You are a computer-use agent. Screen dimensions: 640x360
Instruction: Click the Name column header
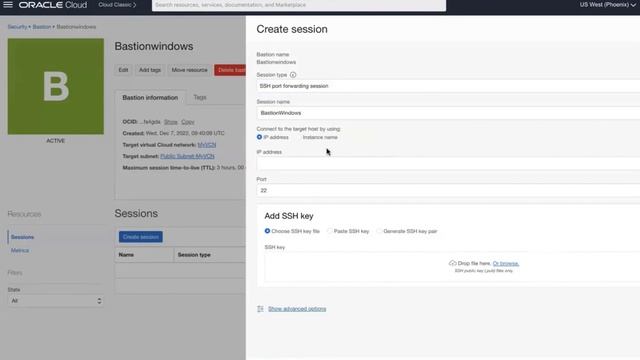[x=126, y=255]
